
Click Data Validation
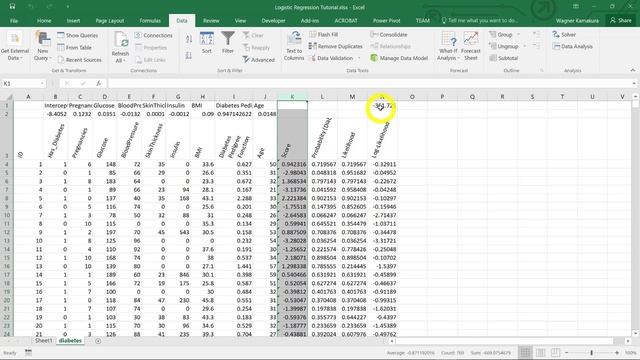(331, 58)
